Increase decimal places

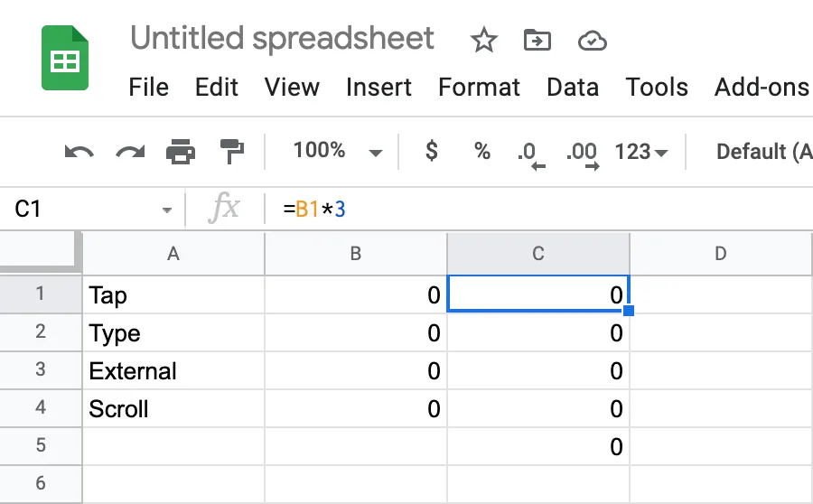[583, 154]
